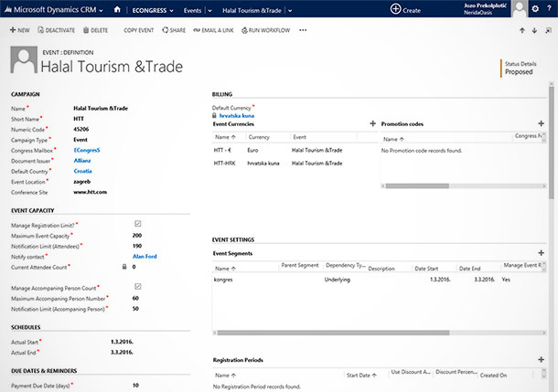Click EMAIL A LINK command

213,30
